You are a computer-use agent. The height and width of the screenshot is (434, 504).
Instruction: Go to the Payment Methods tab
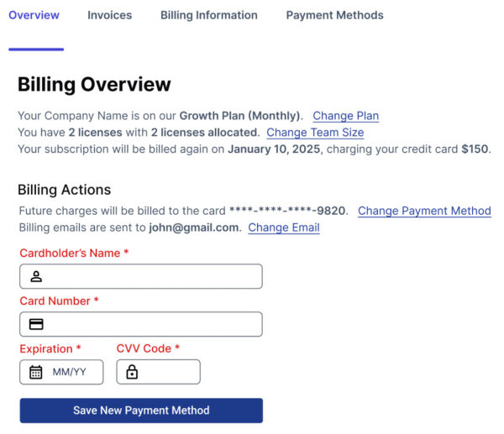[x=334, y=15]
